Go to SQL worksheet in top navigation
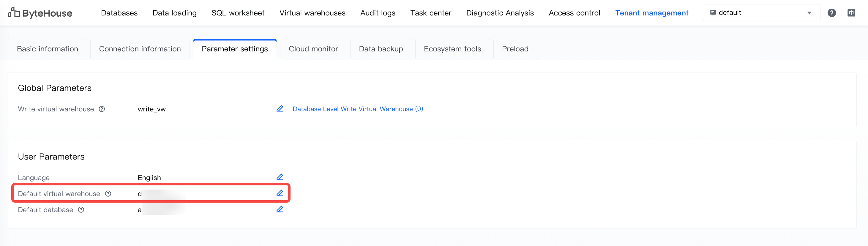 pyautogui.click(x=238, y=13)
